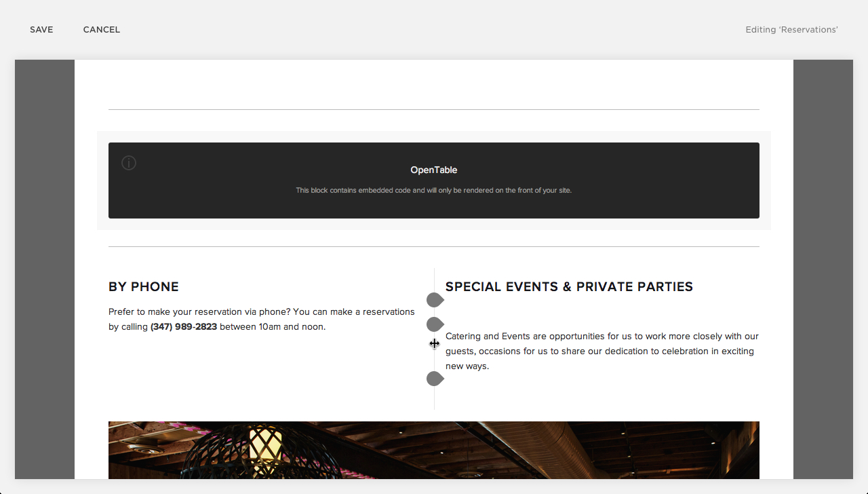Save the page changes
The image size is (868, 494).
pyautogui.click(x=41, y=30)
